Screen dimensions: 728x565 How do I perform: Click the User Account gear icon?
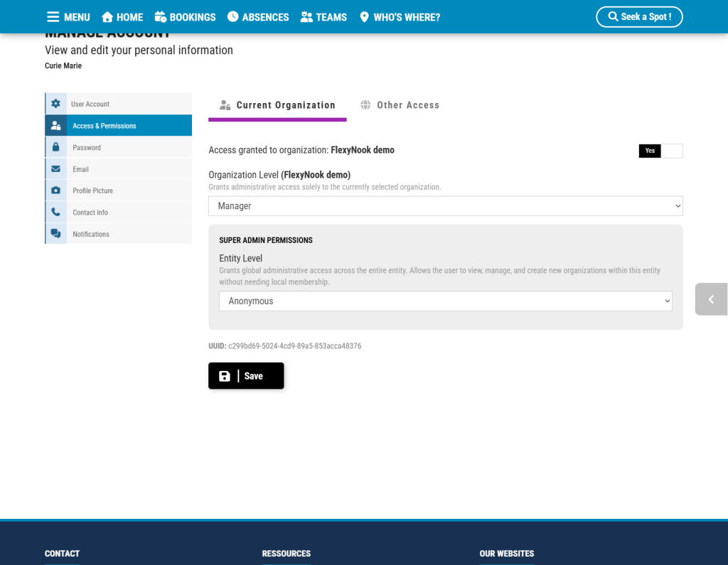tap(55, 104)
